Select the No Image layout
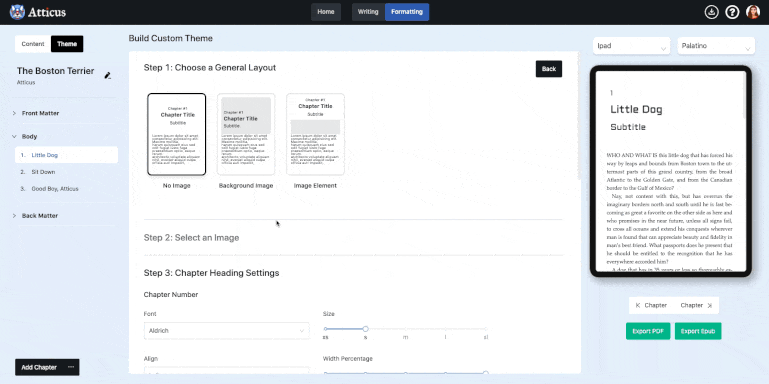Viewport: 769px width, 384px height. (177, 134)
